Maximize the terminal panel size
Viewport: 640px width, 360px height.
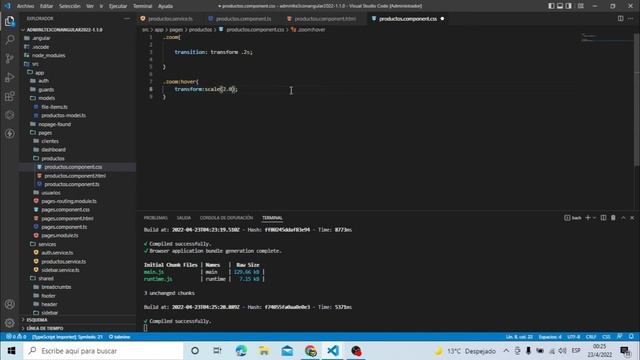pos(623,218)
